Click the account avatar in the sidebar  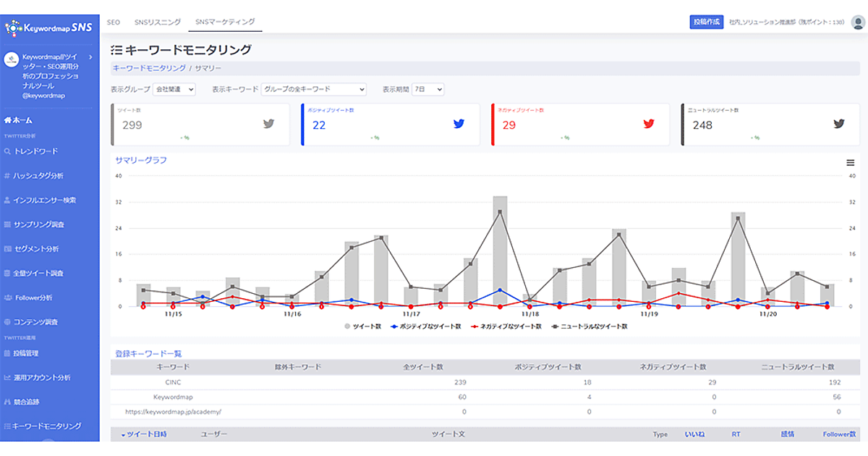(12, 60)
